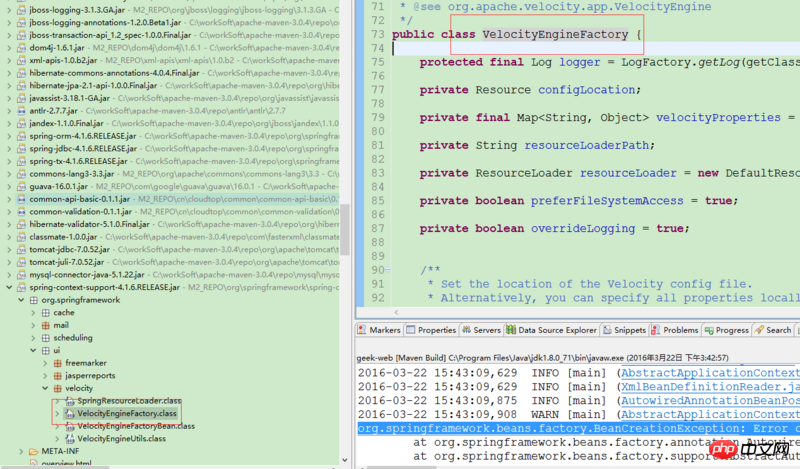Viewport: 800px width, 469px height.
Task: Click the VelocityEngineFactory.class file icon
Action: 70,413
